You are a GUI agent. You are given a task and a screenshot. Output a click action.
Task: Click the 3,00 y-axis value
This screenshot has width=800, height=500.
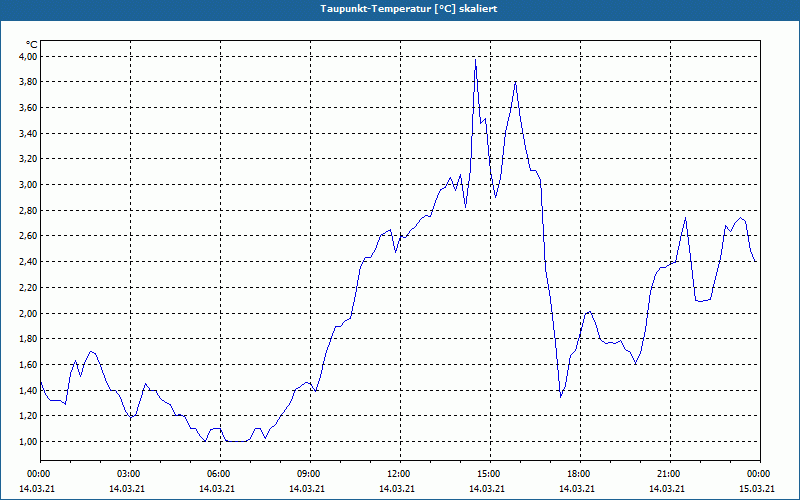(28, 185)
